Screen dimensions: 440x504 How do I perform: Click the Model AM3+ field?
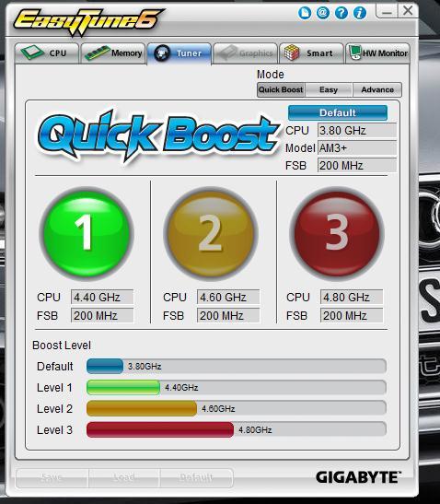click(357, 148)
